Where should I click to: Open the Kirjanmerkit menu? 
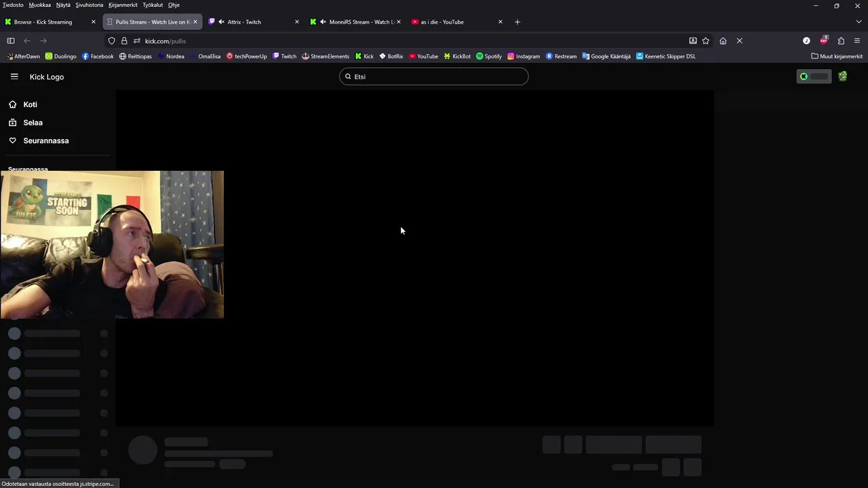pyautogui.click(x=123, y=5)
